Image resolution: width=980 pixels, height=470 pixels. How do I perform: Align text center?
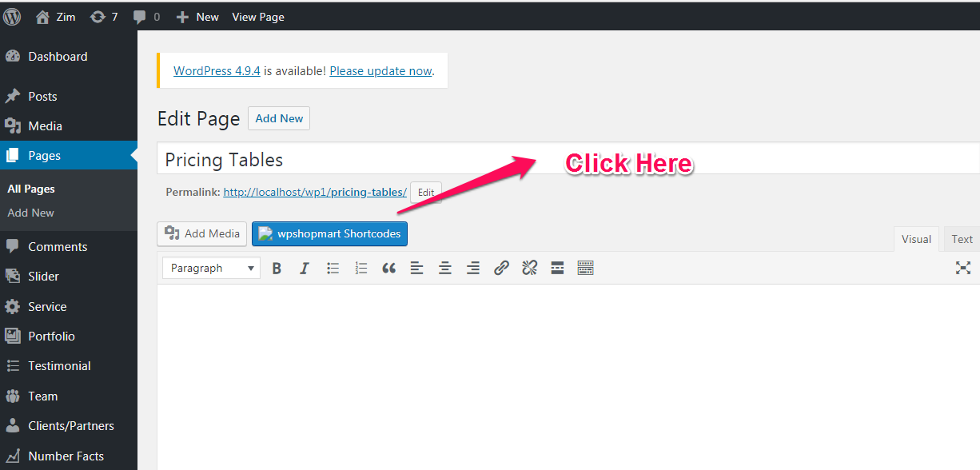445,269
